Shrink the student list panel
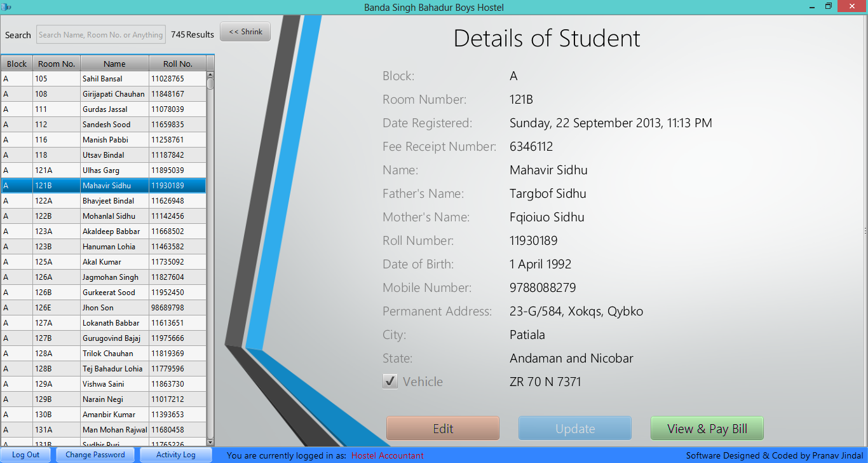Viewport: 868px width, 463px height. pos(245,32)
